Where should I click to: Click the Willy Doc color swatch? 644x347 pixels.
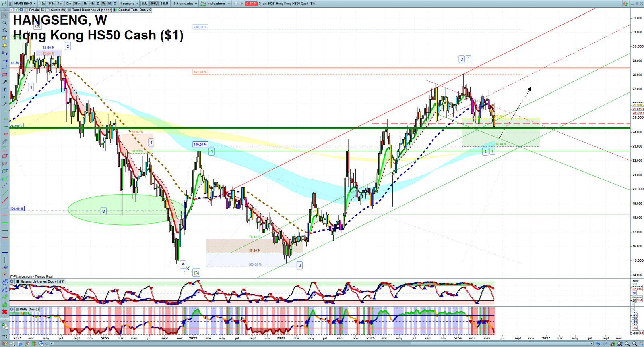click(17, 309)
